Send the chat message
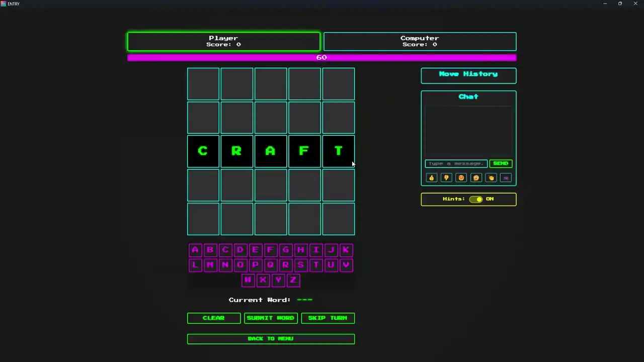This screenshot has height=362, width=644. (501, 163)
